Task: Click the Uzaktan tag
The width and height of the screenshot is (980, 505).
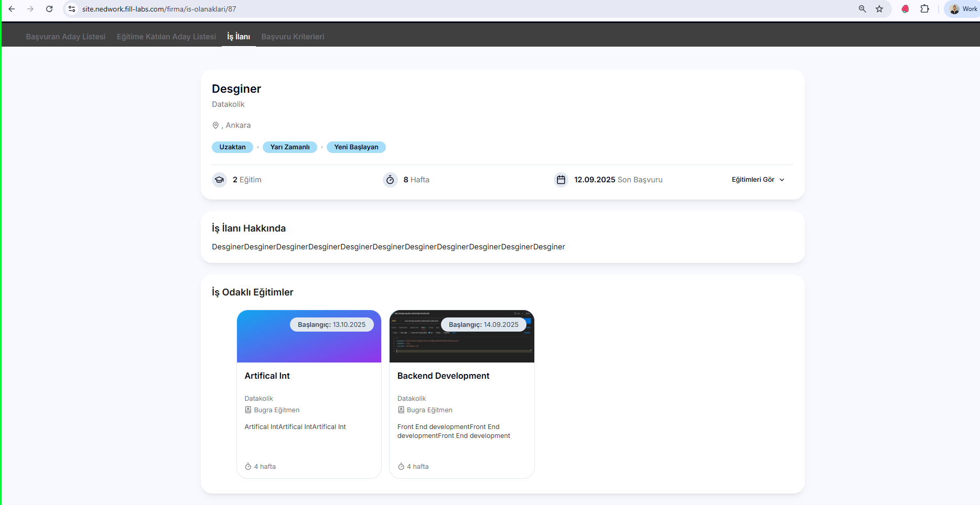Action: 232,147
